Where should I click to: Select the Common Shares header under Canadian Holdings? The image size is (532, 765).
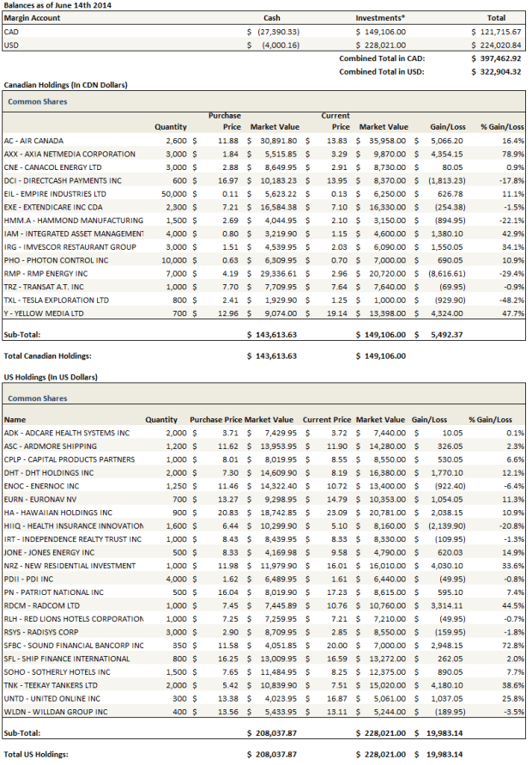pyautogui.click(x=36, y=101)
